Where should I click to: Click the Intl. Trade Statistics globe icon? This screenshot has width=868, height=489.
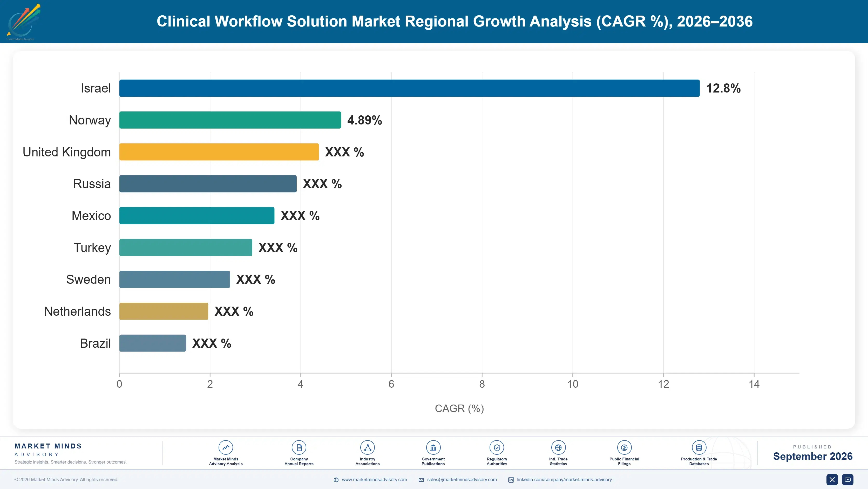point(558,447)
